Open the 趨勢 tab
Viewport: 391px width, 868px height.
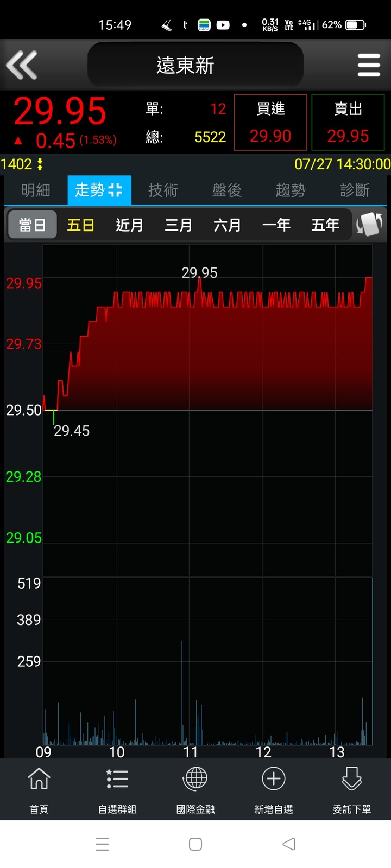coord(291,190)
